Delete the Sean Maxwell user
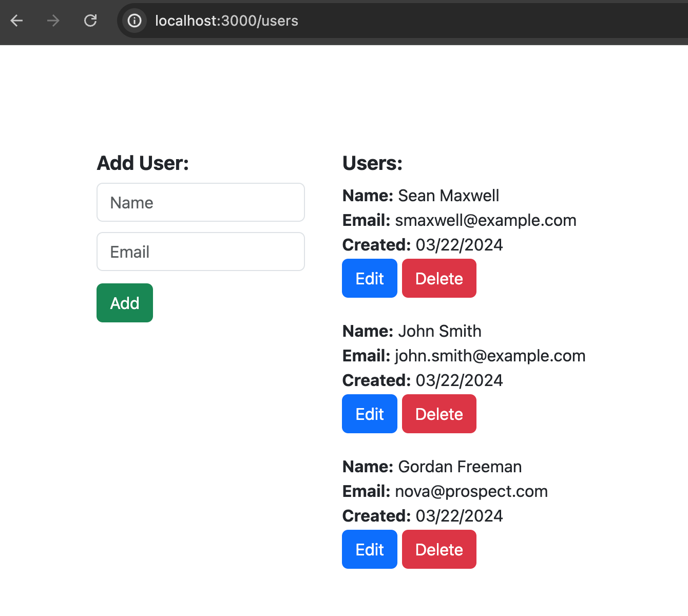 pos(439,278)
